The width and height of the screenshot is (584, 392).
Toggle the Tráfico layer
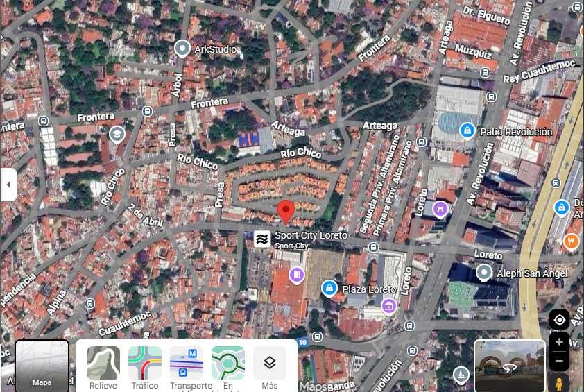[145, 368]
